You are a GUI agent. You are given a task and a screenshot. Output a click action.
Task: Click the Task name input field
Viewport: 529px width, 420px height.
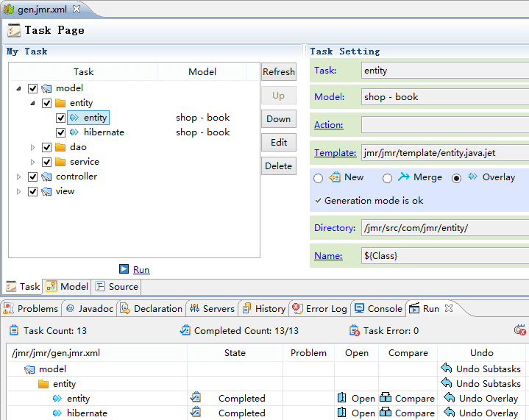(445, 71)
